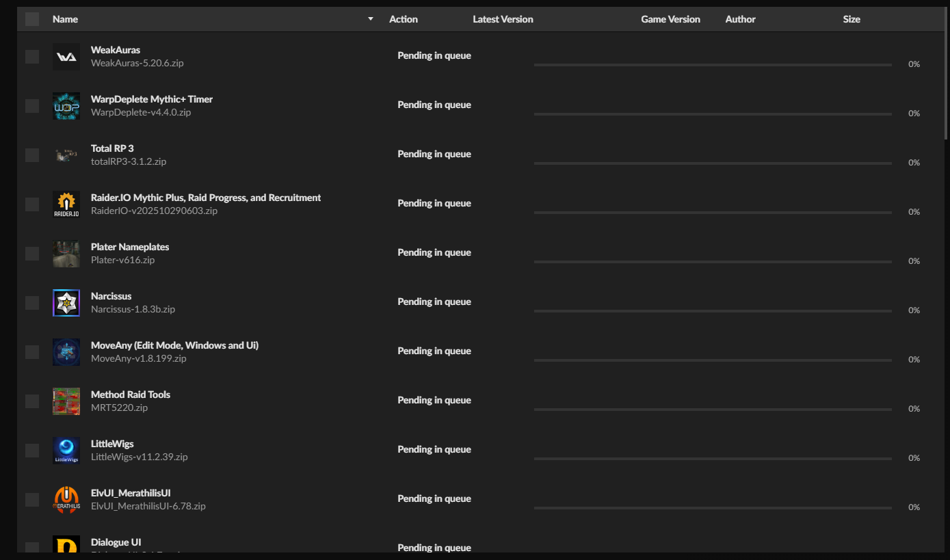
Task: Click the Dialogue UI addon name
Action: coord(116,542)
